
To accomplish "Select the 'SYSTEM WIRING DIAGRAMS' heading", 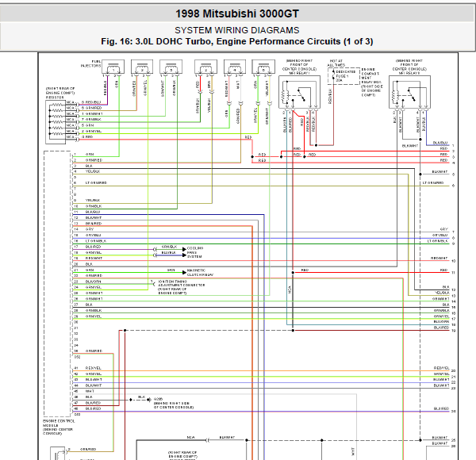I will (237, 30).
